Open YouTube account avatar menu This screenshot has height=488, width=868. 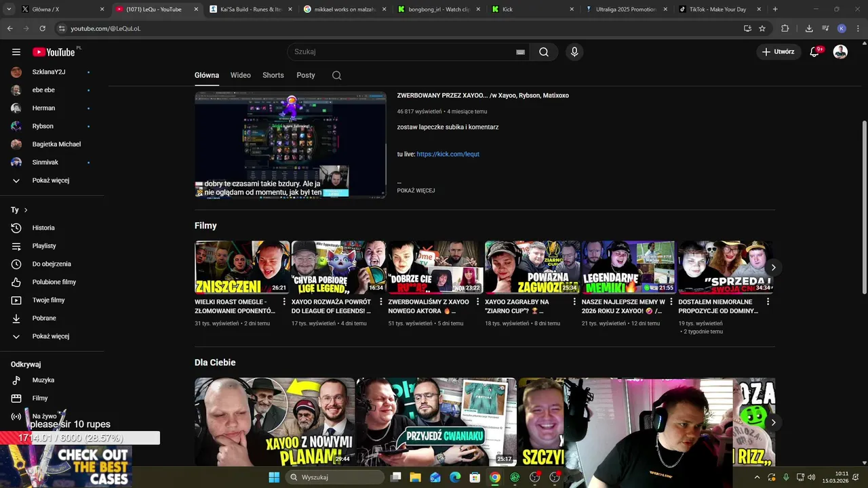840,52
